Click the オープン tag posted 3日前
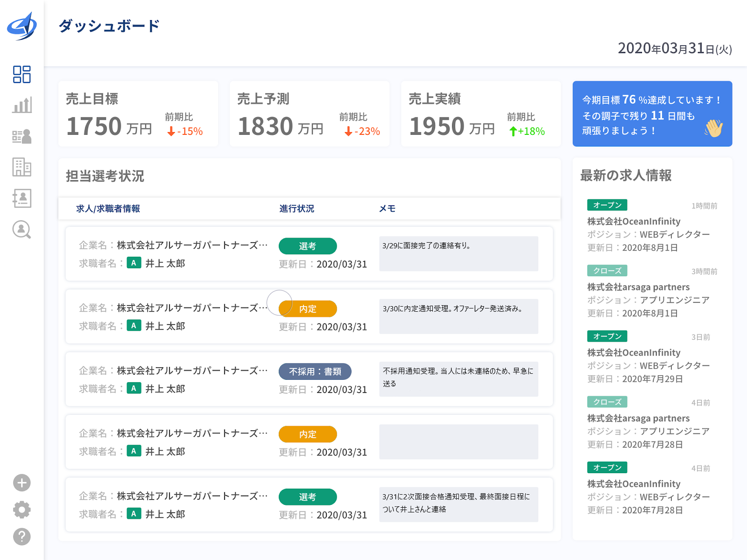The image size is (747, 560). pyautogui.click(x=607, y=336)
